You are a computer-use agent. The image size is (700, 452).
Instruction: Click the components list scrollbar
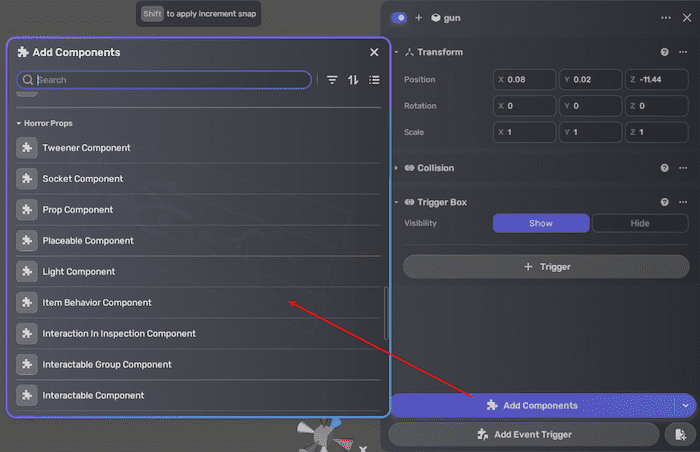click(x=385, y=313)
